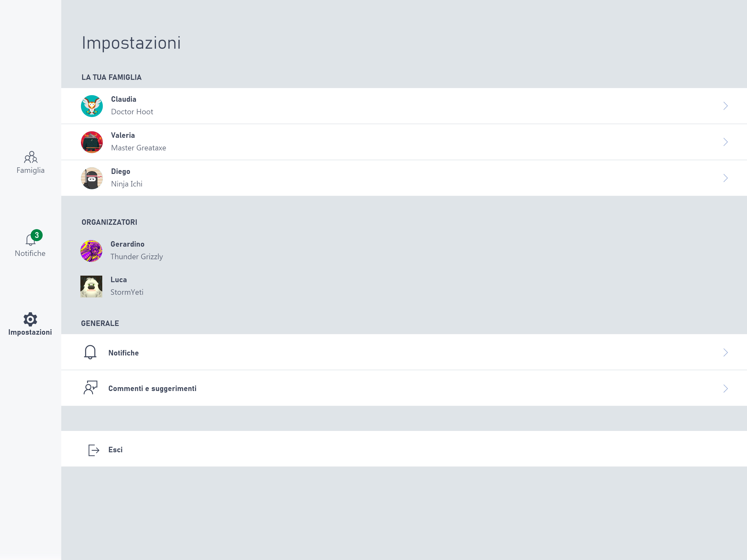Expand the Diego row chevron

[725, 178]
